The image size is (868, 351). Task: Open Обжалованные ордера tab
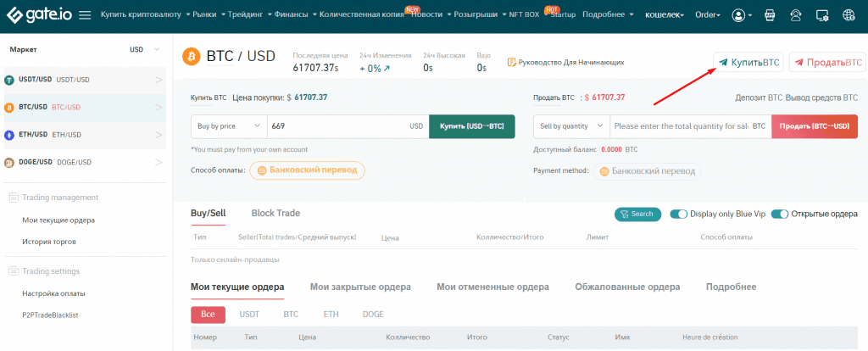coord(627,287)
